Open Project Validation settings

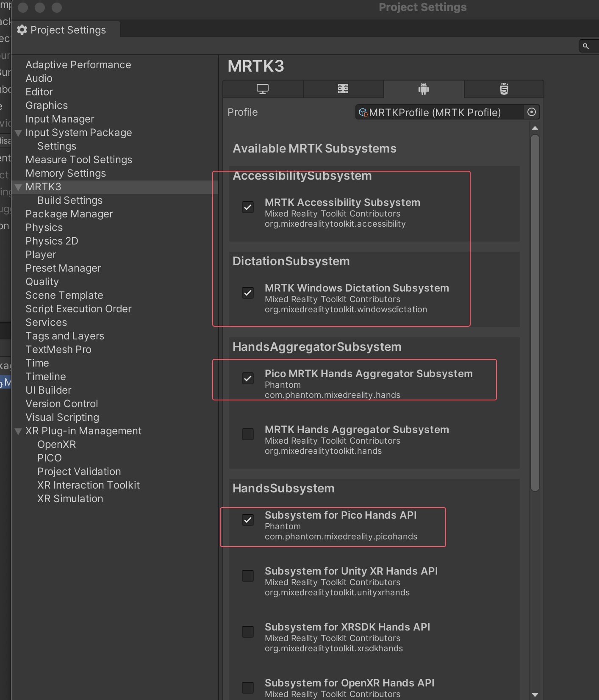coord(79,472)
